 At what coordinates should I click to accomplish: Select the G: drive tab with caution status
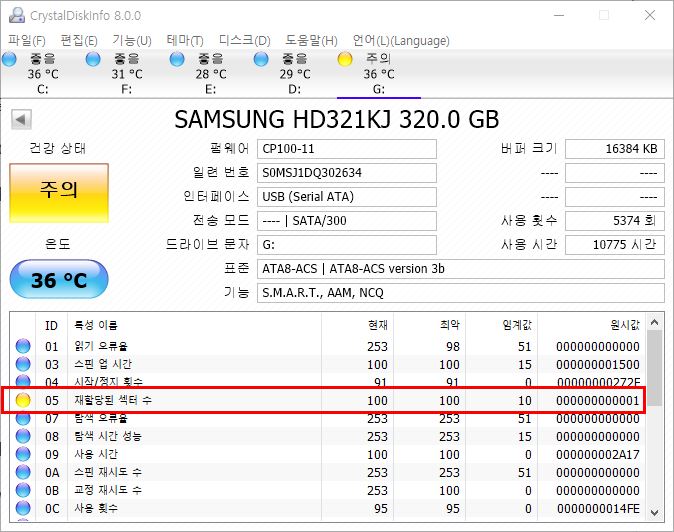[x=379, y=73]
